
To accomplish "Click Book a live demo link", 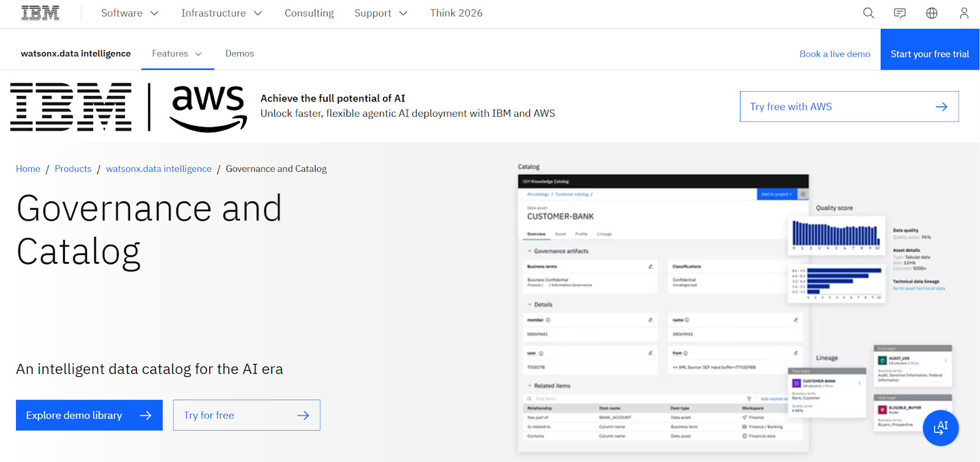I will [x=835, y=54].
